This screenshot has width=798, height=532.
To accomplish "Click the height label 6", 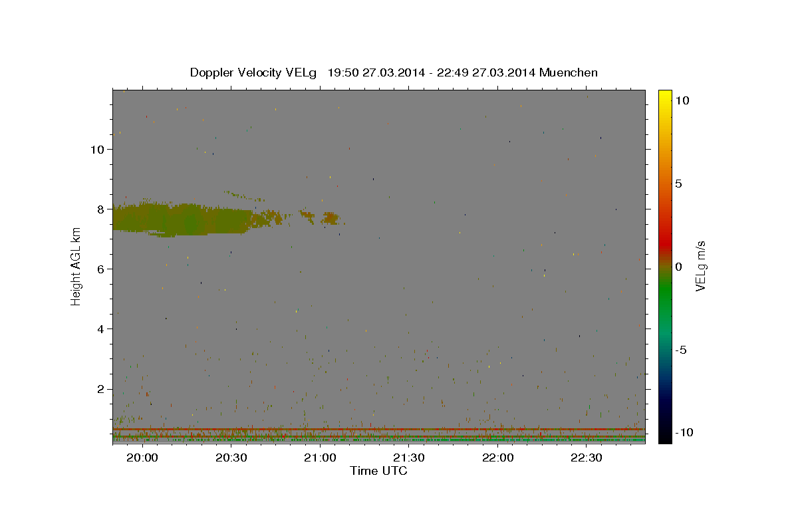I will [x=100, y=269].
